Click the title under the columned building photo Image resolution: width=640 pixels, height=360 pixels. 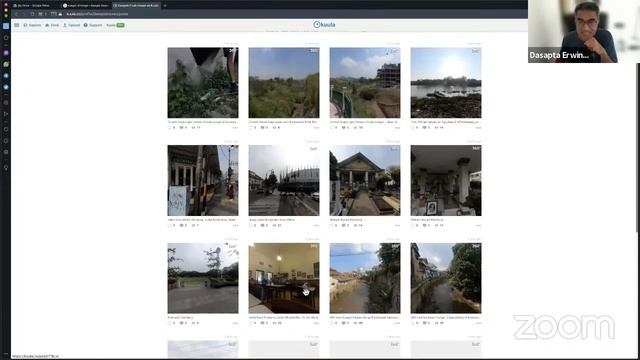coord(346,220)
